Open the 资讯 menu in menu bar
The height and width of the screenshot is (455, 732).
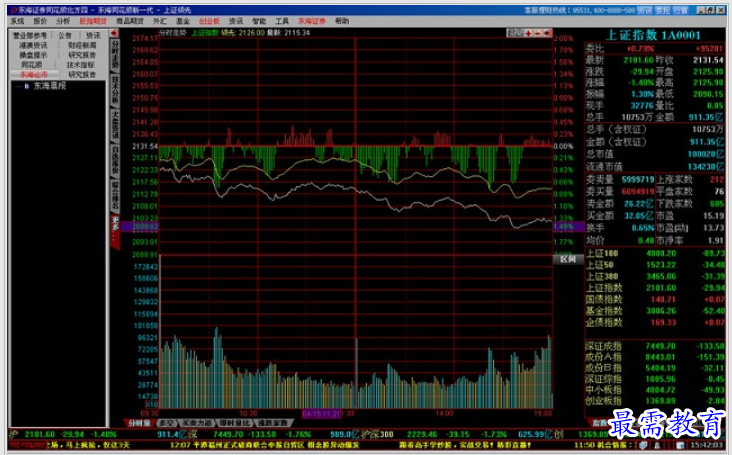pyautogui.click(x=236, y=21)
